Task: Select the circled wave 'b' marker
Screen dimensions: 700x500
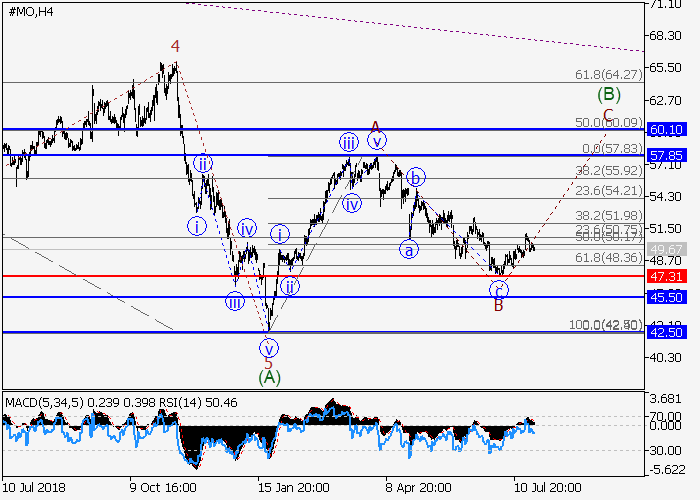Action: coord(416,177)
